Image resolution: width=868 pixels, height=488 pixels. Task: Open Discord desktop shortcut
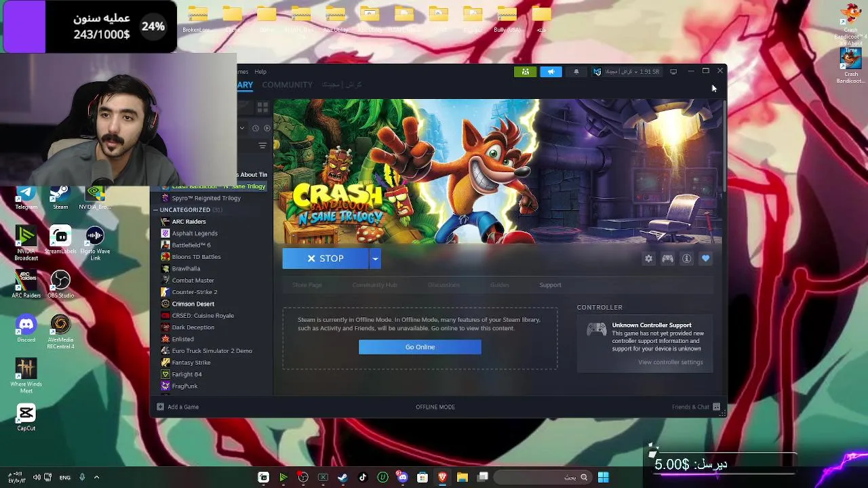26,329
